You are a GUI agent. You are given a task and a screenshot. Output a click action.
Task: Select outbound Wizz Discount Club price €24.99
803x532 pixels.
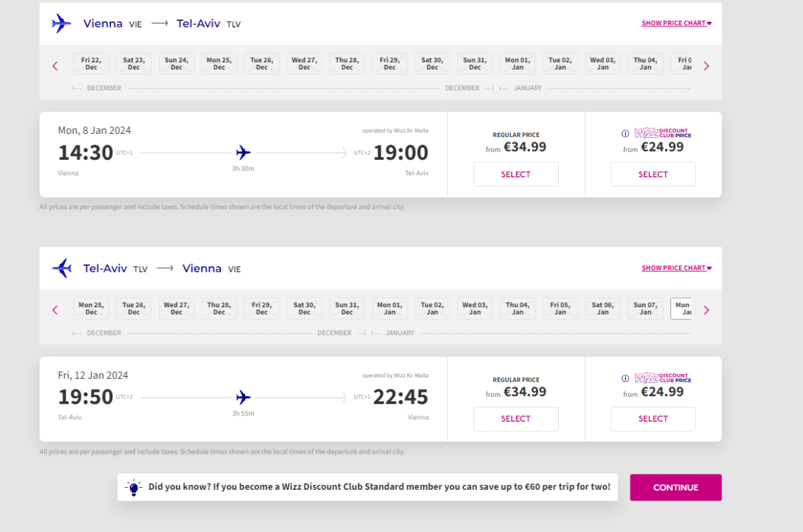pos(653,175)
